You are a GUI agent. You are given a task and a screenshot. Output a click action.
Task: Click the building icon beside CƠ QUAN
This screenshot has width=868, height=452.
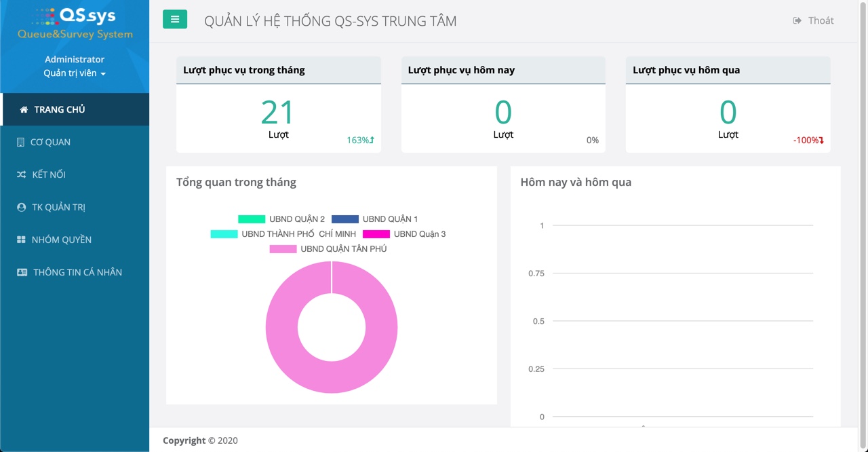(x=20, y=143)
